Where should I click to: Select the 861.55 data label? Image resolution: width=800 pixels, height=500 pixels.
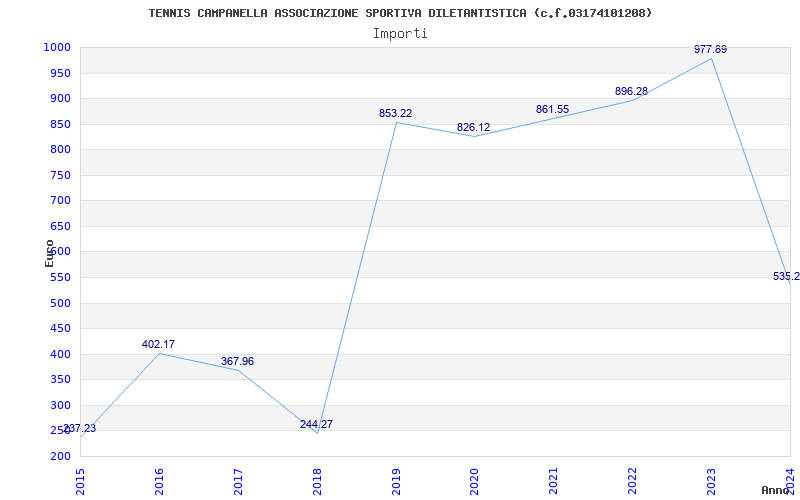coord(553,109)
